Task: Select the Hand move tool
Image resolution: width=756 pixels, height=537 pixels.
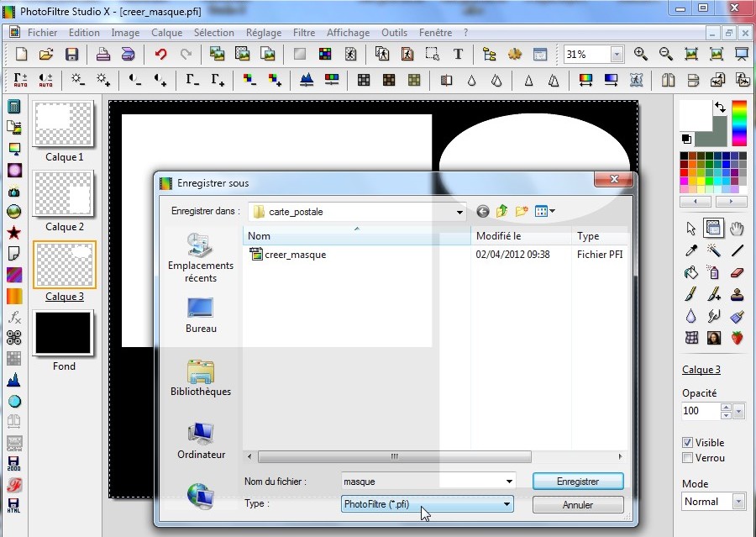Action: pyautogui.click(x=736, y=229)
